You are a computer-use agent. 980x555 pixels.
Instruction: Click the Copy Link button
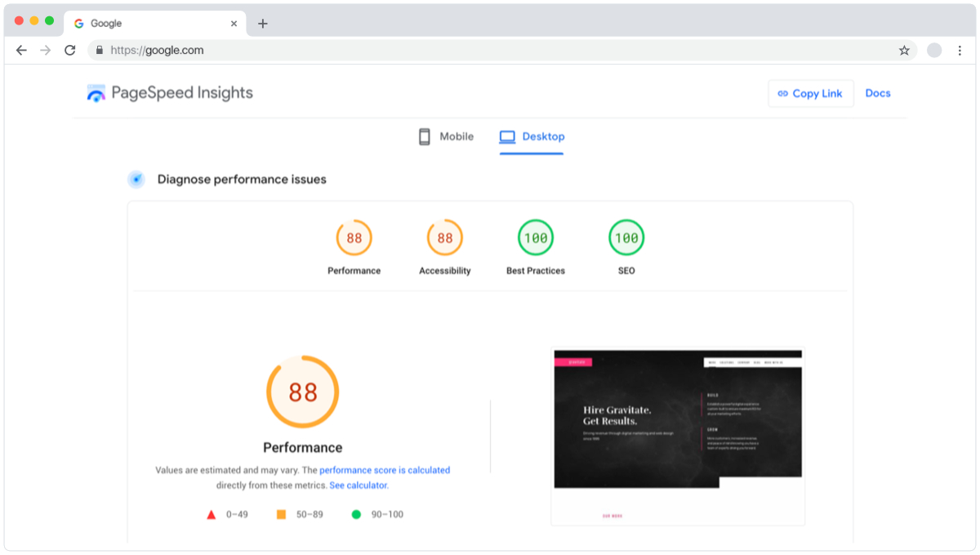[810, 93]
